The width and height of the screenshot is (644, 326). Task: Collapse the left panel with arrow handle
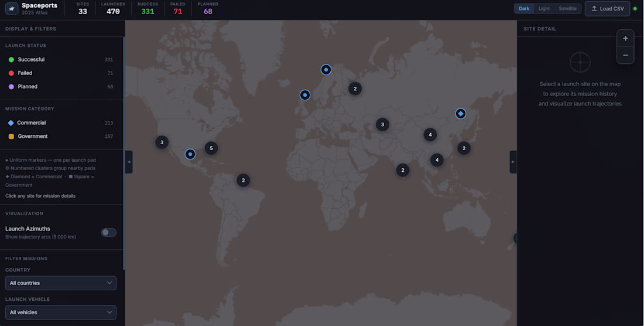[129, 162]
